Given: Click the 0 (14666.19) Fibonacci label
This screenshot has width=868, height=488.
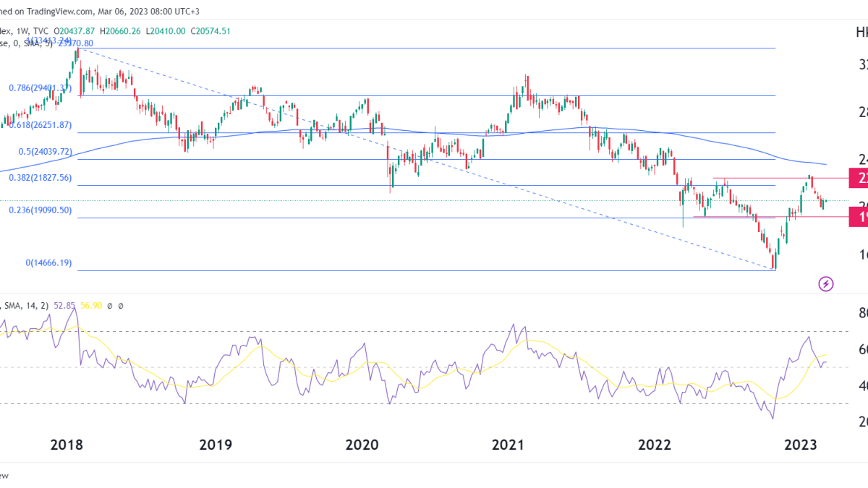Looking at the screenshot, I should coord(48,263).
